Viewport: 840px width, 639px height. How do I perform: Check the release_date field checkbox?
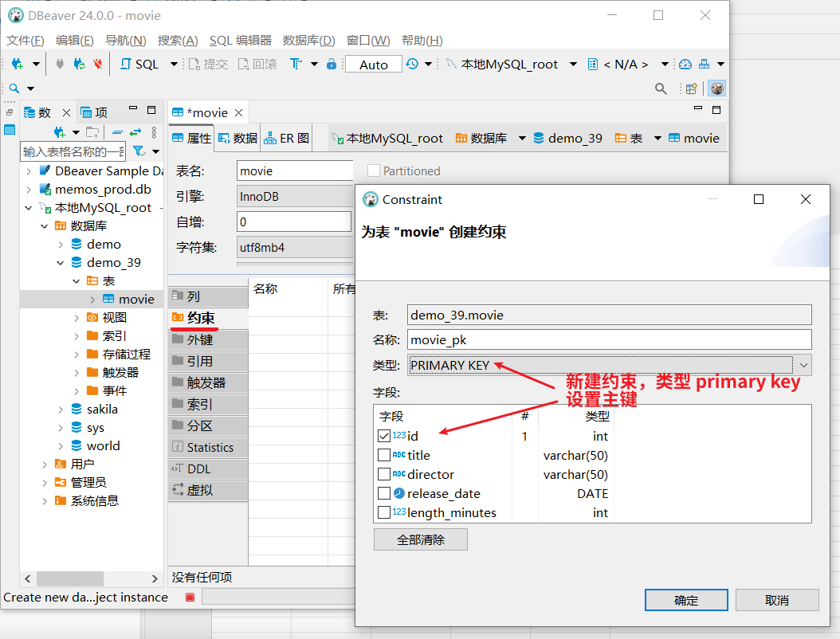click(384, 493)
